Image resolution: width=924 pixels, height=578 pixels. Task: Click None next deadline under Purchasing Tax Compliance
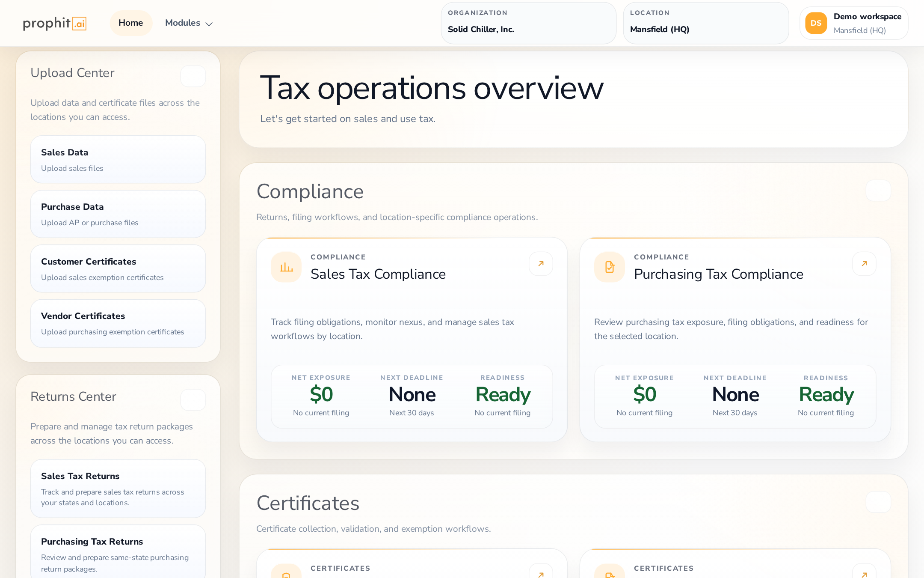(x=735, y=394)
